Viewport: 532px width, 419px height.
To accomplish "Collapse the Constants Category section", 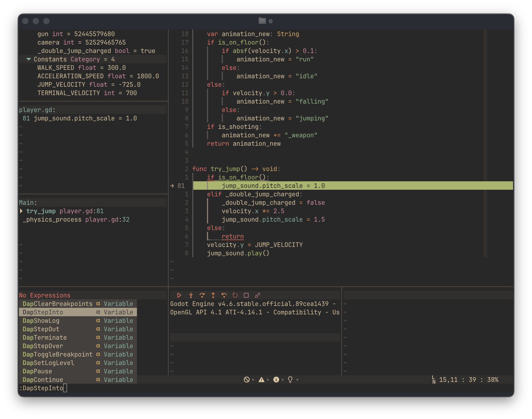I will tap(29, 59).
